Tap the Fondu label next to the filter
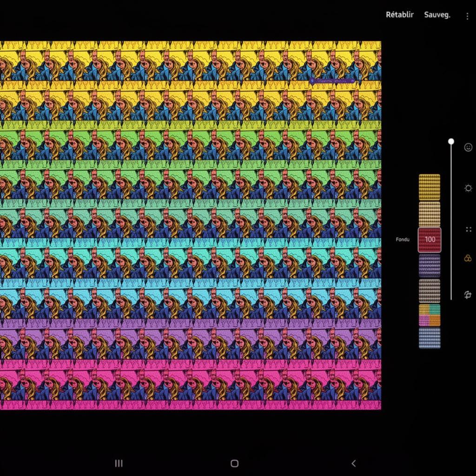 [x=402, y=239]
